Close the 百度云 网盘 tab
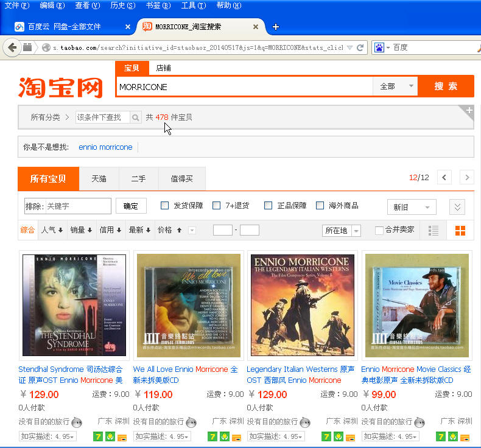The image size is (481, 448). pyautogui.click(x=128, y=27)
